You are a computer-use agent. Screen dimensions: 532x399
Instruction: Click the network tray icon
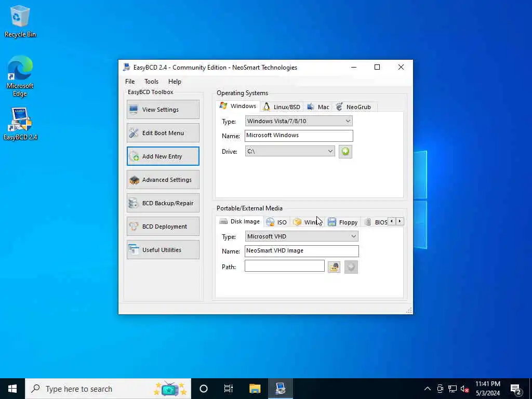[x=453, y=389]
